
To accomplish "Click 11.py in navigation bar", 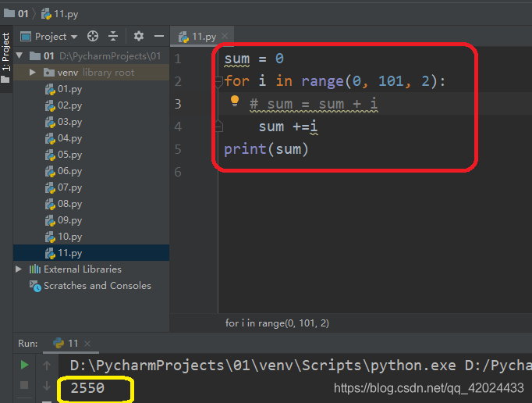I will (60, 14).
